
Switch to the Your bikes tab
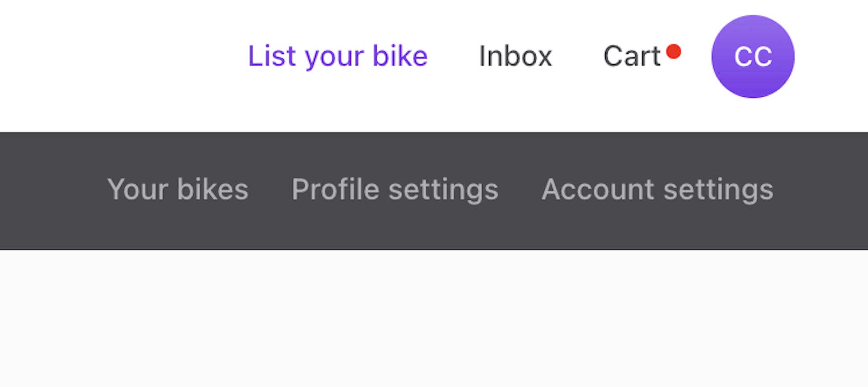click(x=178, y=189)
